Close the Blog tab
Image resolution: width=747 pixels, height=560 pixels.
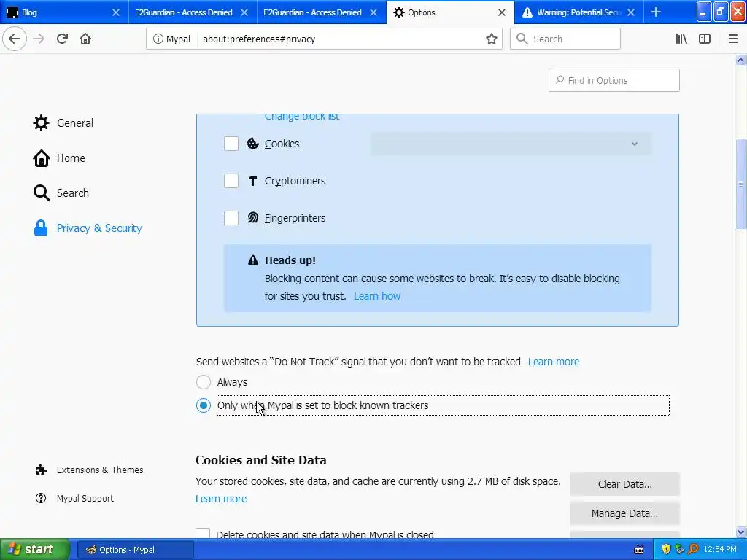pyautogui.click(x=116, y=12)
